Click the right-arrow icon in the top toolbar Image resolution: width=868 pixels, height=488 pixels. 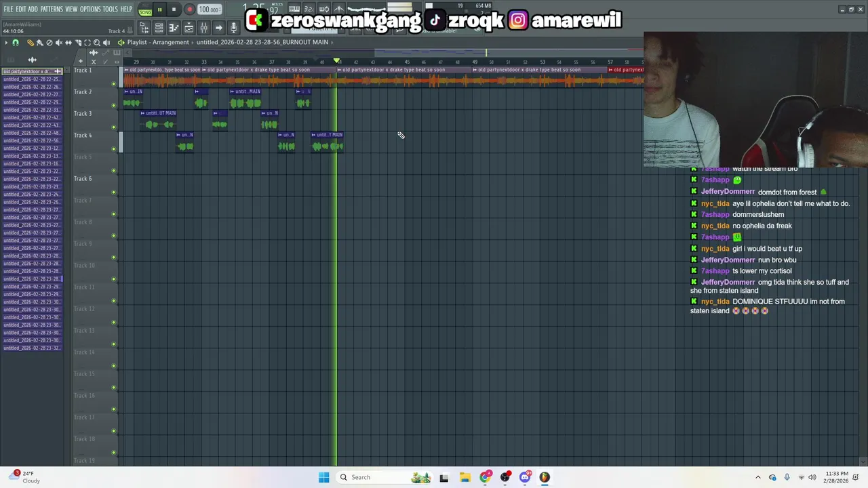[x=218, y=28]
